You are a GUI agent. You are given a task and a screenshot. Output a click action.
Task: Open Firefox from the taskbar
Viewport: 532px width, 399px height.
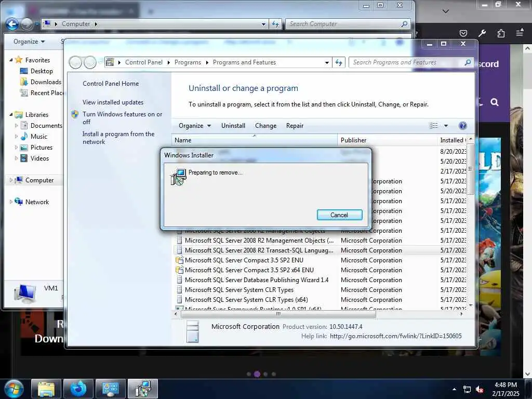pyautogui.click(x=78, y=389)
